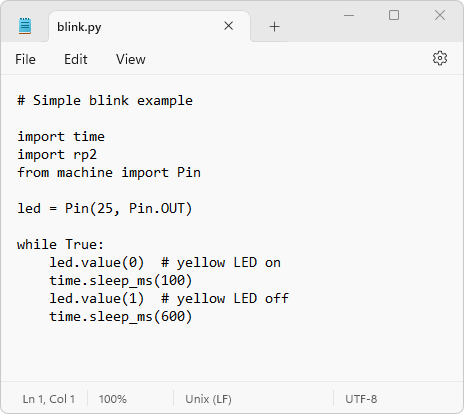
Task: Click the Ln 1, Col 1 status indicator
Action: 49,399
